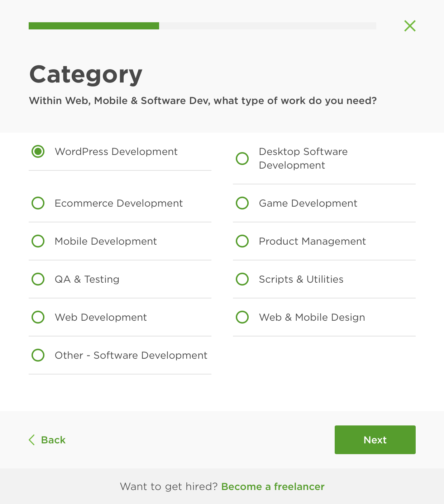
Task: Choose Ecommerce Development option
Action: pos(38,203)
